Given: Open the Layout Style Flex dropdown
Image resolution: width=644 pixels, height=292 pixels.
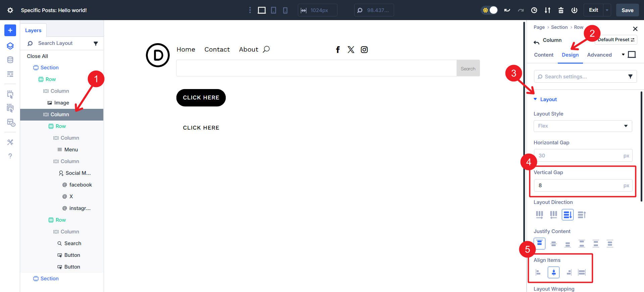Looking at the screenshot, I should [583, 126].
